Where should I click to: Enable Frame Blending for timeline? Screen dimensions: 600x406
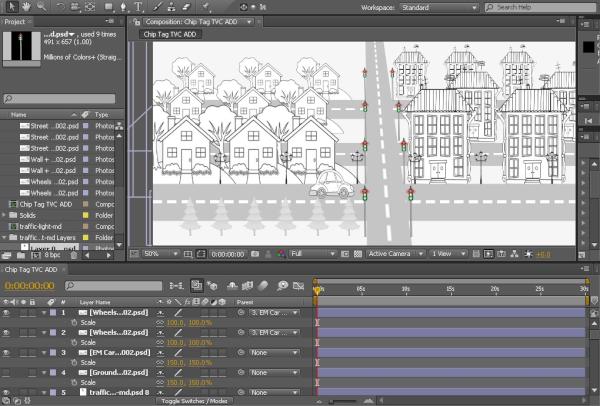point(247,285)
